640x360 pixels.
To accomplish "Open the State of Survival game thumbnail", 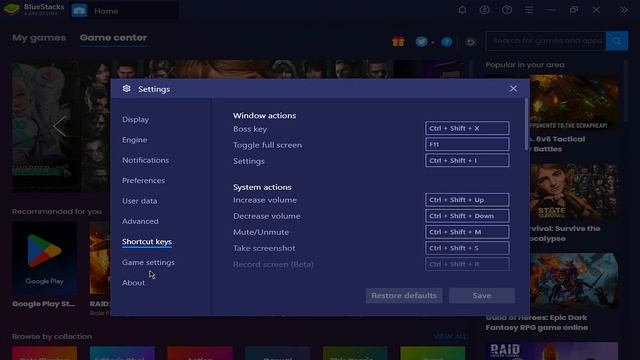I will [574, 192].
